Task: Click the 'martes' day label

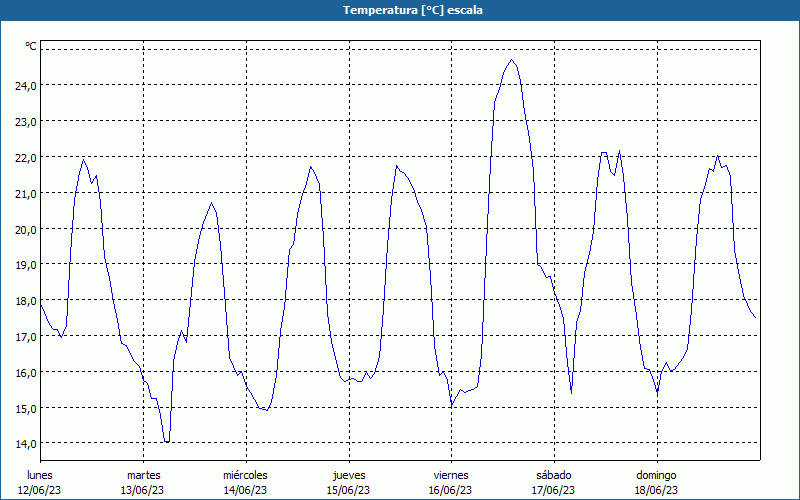Action: [143, 475]
